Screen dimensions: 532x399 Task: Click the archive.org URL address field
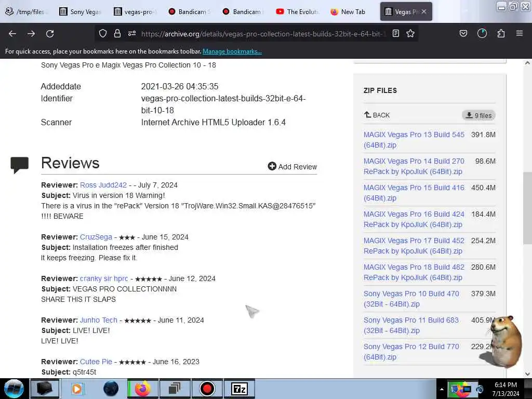263,34
